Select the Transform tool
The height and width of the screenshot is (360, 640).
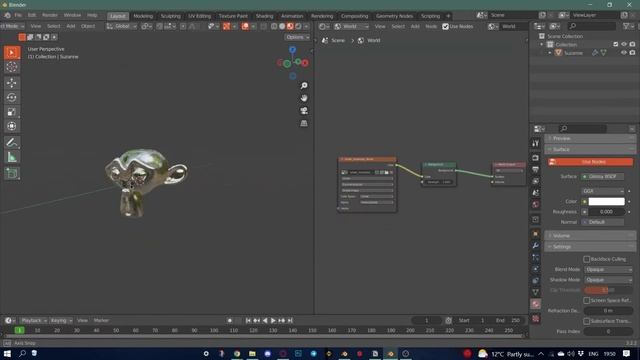(x=12, y=126)
